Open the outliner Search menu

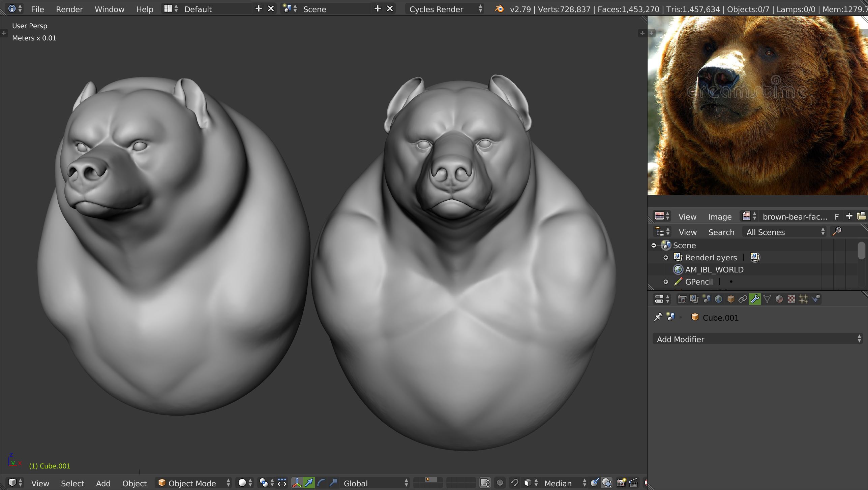click(x=721, y=232)
